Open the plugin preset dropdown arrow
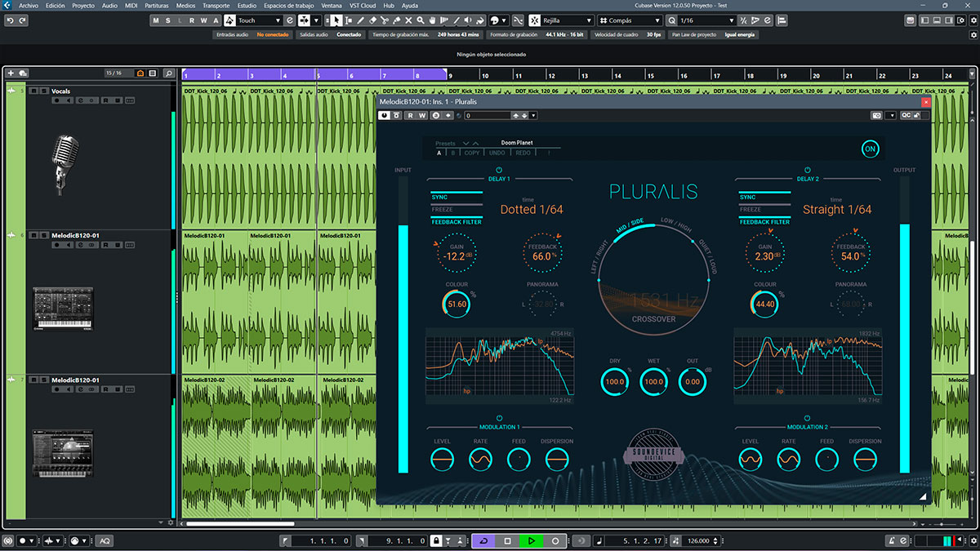The width and height of the screenshot is (980, 551). [534, 116]
